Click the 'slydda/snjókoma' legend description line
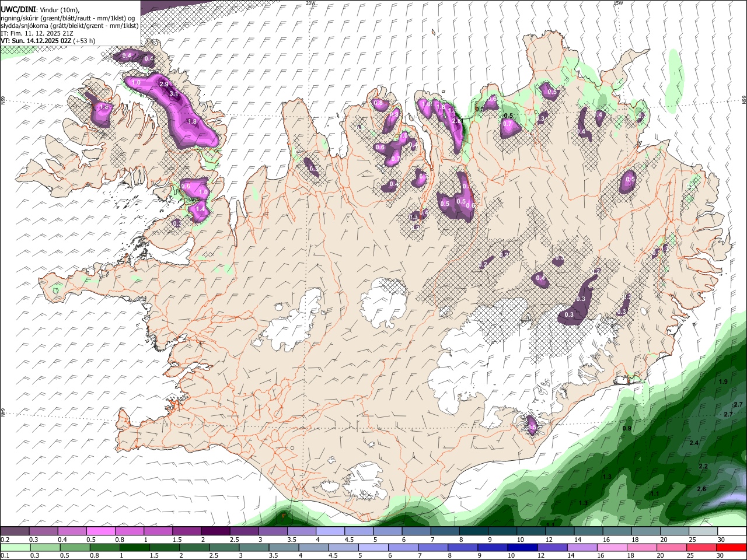 [x=69, y=26]
